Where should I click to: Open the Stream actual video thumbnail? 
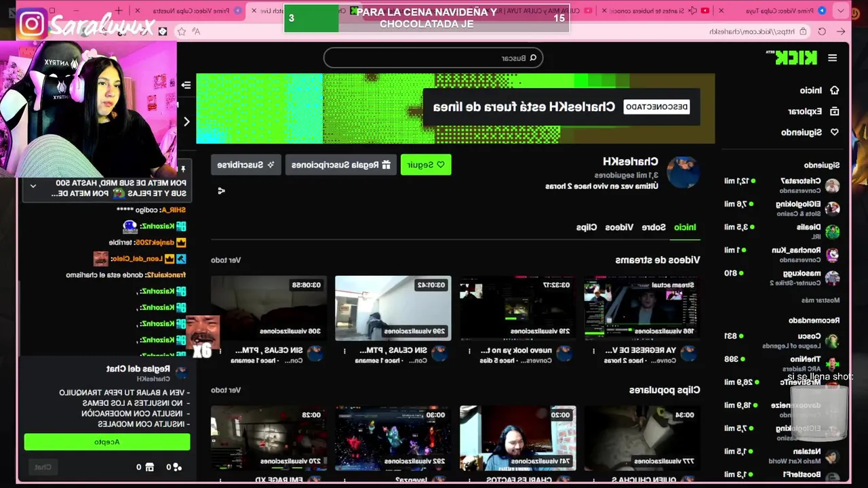(x=642, y=308)
